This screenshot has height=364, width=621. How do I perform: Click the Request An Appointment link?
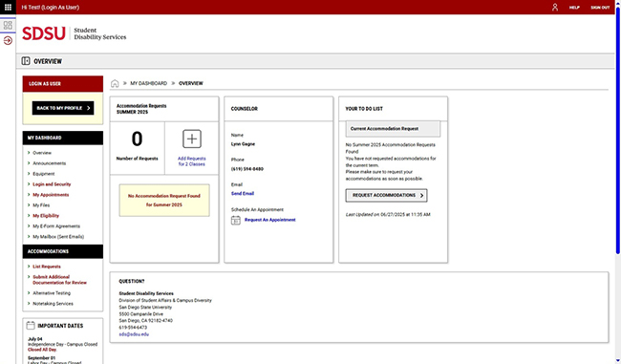coord(270,220)
